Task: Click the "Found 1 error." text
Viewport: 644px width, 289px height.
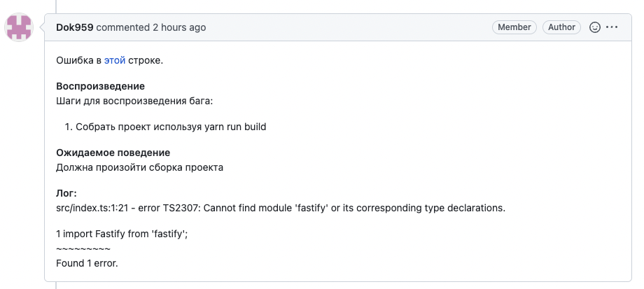Action: 87,263
